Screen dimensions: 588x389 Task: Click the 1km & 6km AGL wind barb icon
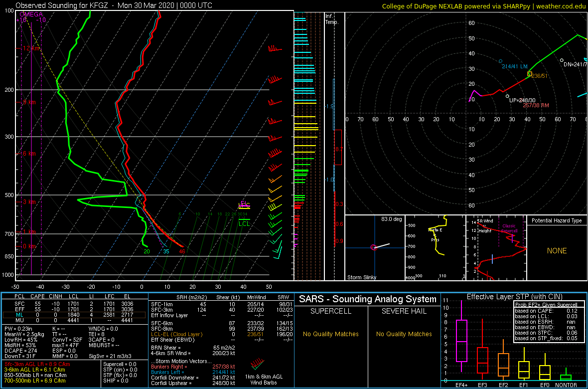click(256, 364)
